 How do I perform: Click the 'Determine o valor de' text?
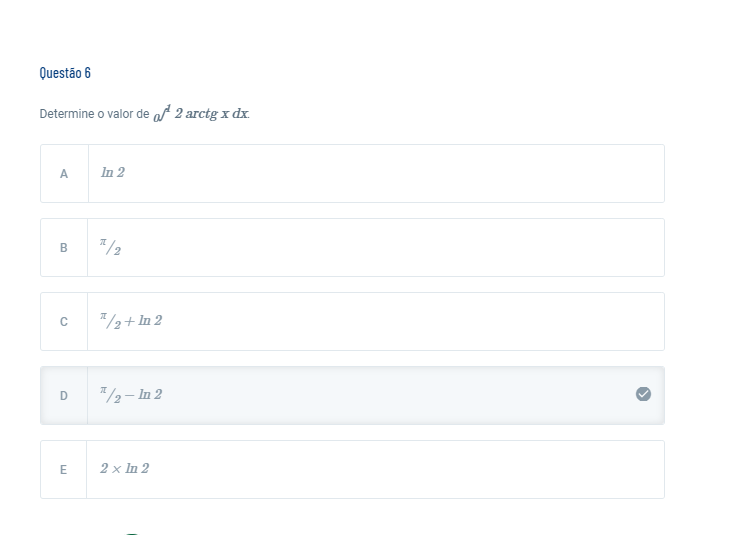pos(94,114)
